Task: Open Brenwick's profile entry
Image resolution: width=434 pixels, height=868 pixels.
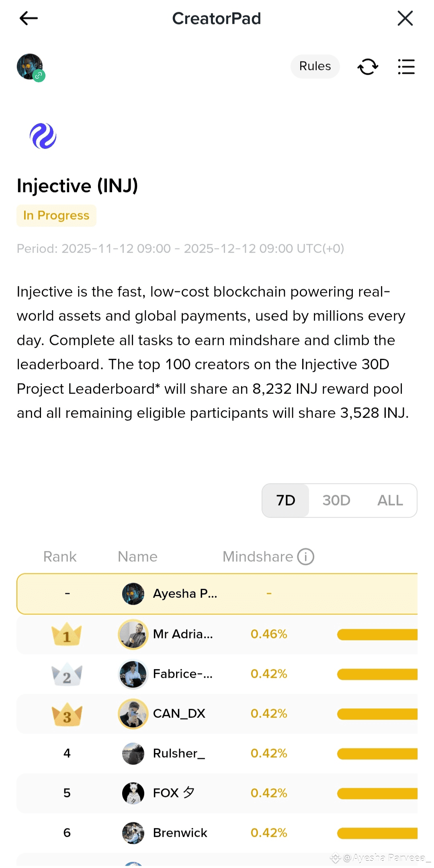Action: pos(180,833)
